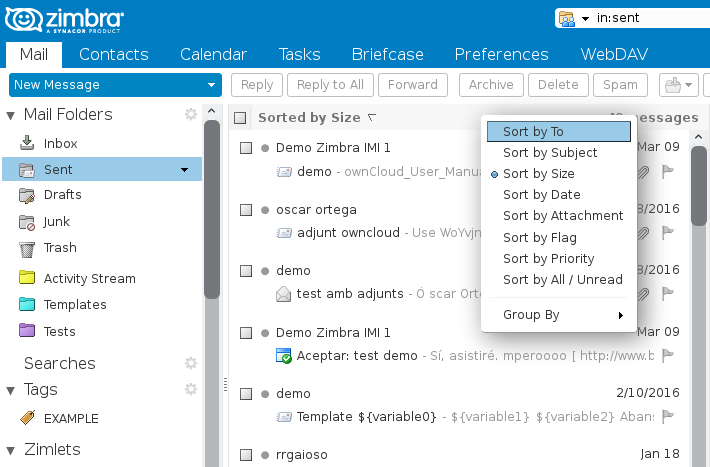Open the WebDAV tab
This screenshot has width=710, height=467.
[x=614, y=54]
